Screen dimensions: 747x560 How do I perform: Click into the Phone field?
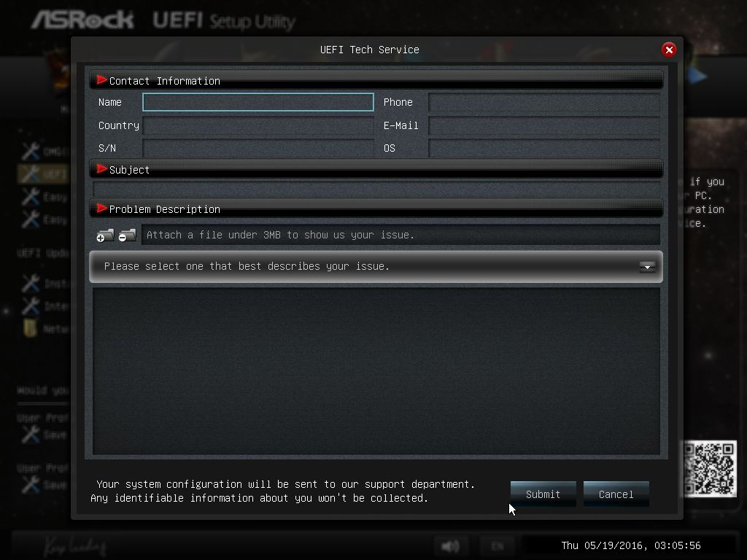pos(544,102)
